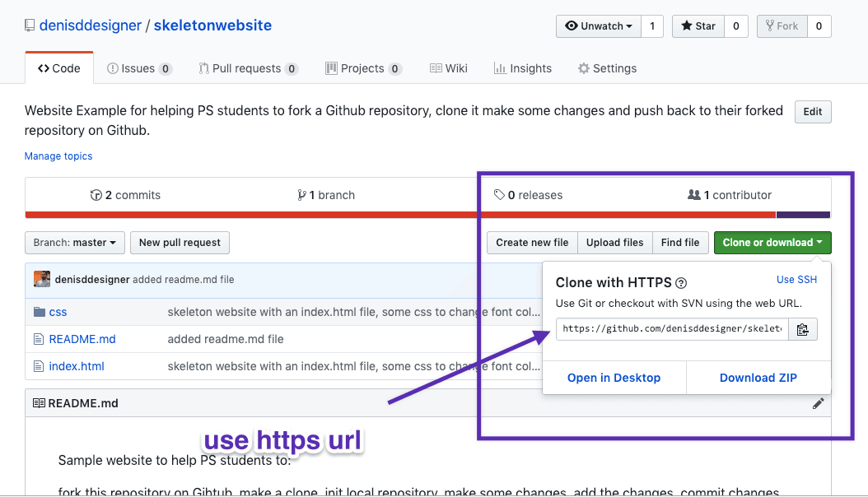Switch to SSH cloning via Use SSH

click(796, 280)
